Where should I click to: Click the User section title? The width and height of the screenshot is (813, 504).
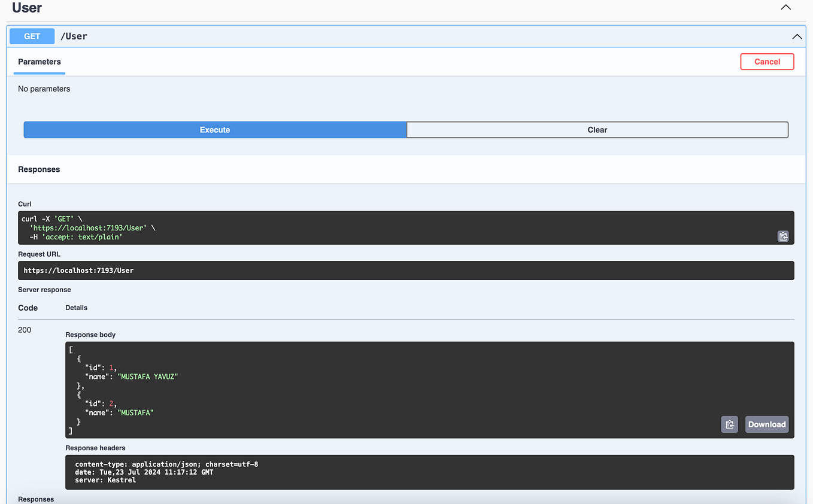(25, 8)
